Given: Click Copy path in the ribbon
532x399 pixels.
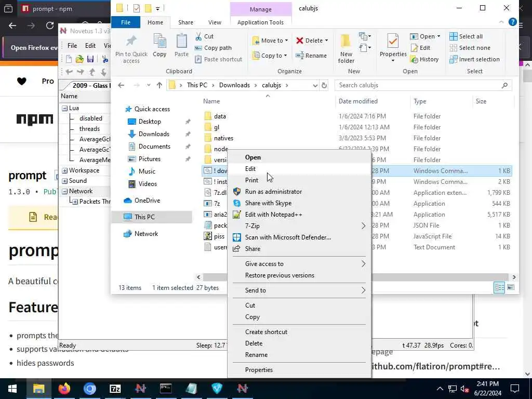Looking at the screenshot, I should (x=213, y=48).
